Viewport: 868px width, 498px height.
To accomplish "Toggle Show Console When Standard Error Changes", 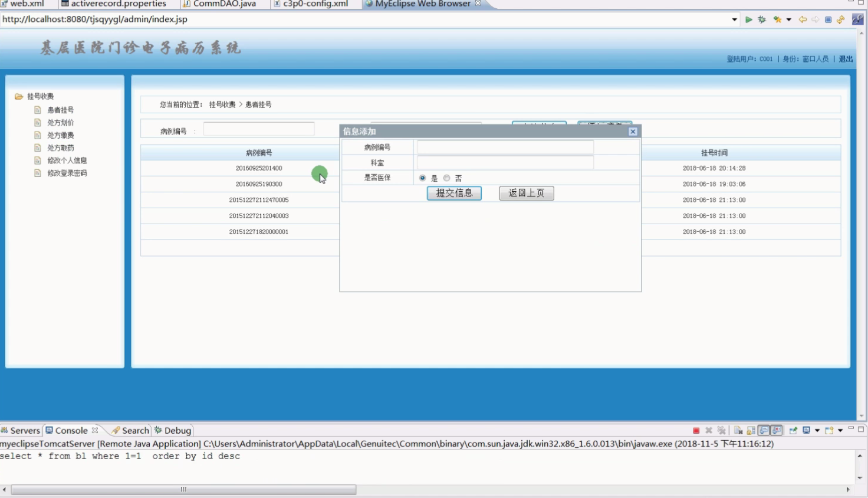I will coord(777,431).
